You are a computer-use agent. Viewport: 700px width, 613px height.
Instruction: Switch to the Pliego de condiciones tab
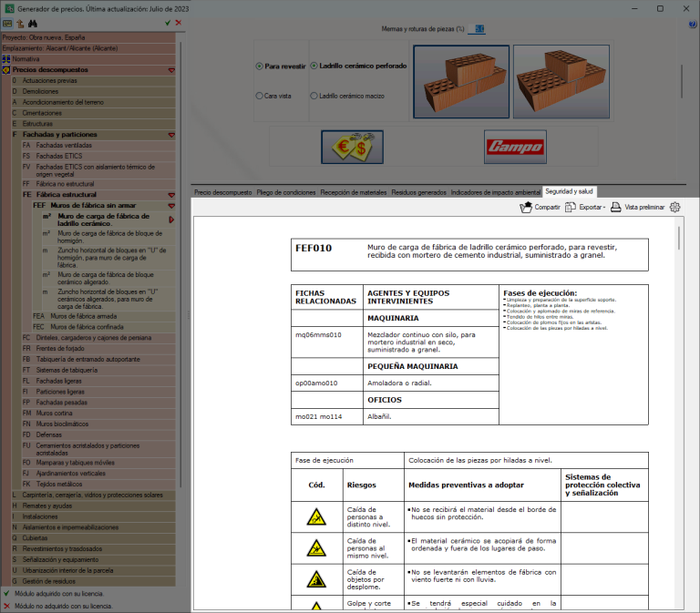click(x=286, y=192)
